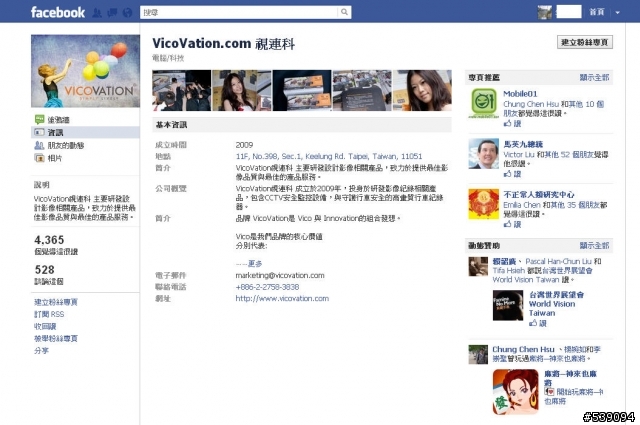Open 不正常人類研究中心 page link
The height and width of the screenshot is (425, 640).
tap(539, 194)
